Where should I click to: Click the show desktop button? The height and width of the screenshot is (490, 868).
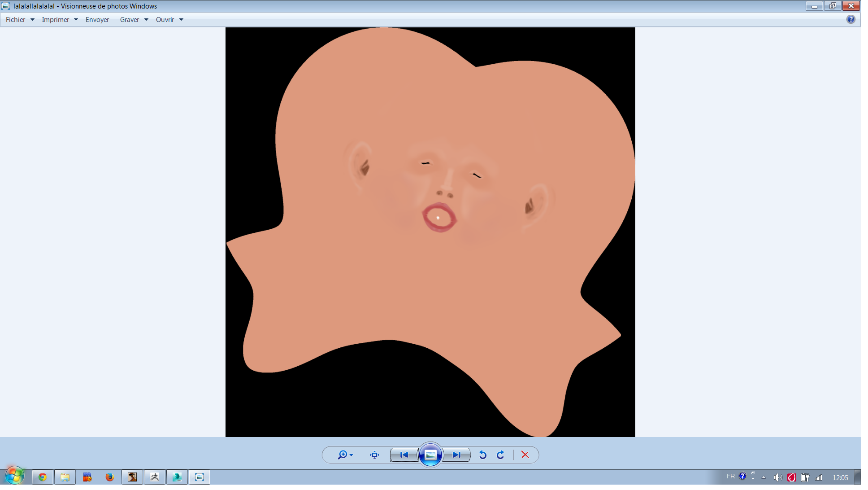(x=857, y=477)
